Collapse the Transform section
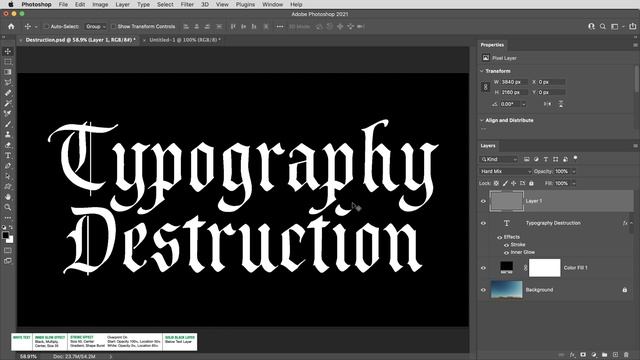Image resolution: width=640 pixels, height=360 pixels. point(482,71)
